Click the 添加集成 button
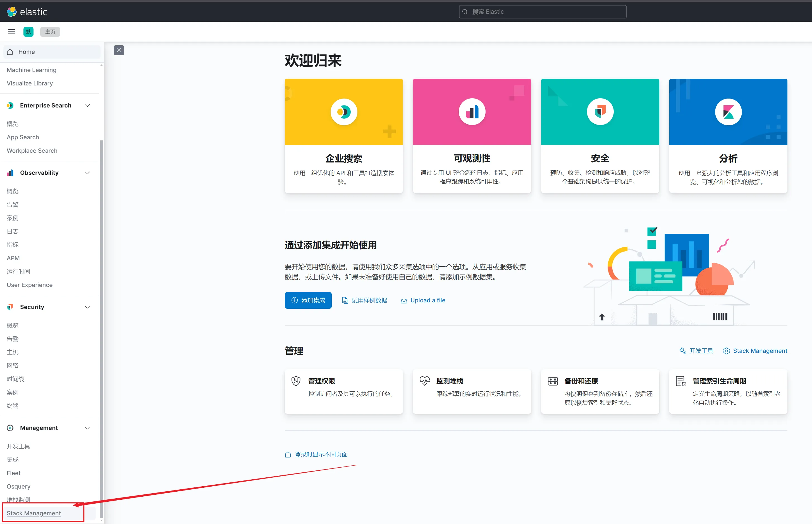This screenshot has height=524, width=812. [x=308, y=300]
